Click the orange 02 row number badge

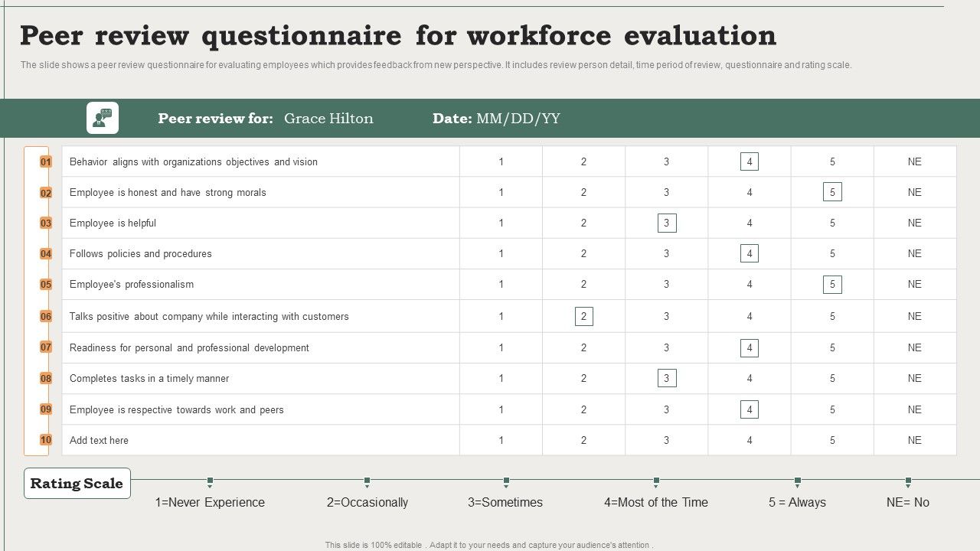click(46, 193)
